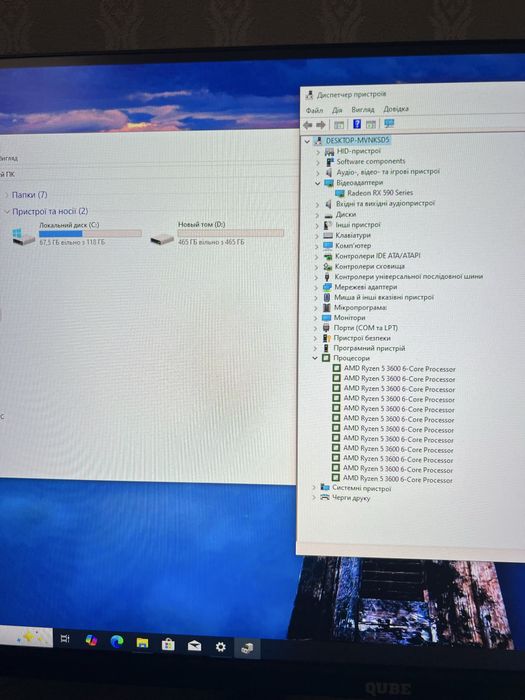Collapse the Відеоадаптери node
The height and width of the screenshot is (700, 525).
pos(317,183)
